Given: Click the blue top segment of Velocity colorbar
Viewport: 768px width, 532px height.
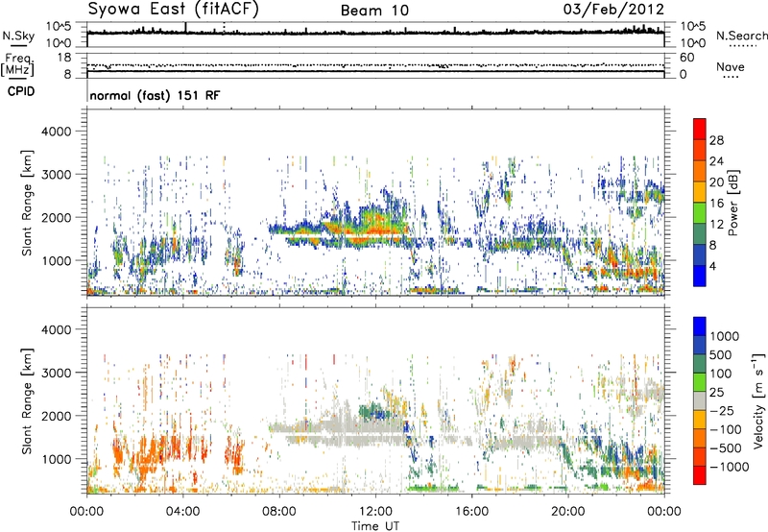Looking at the screenshot, I should point(700,326).
